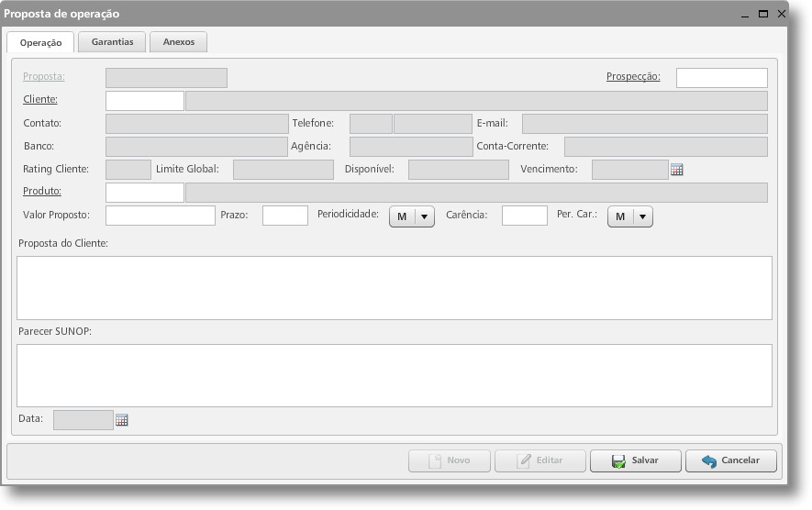Close the Proposta de operação window
The height and width of the screenshot is (510, 812).
click(782, 14)
